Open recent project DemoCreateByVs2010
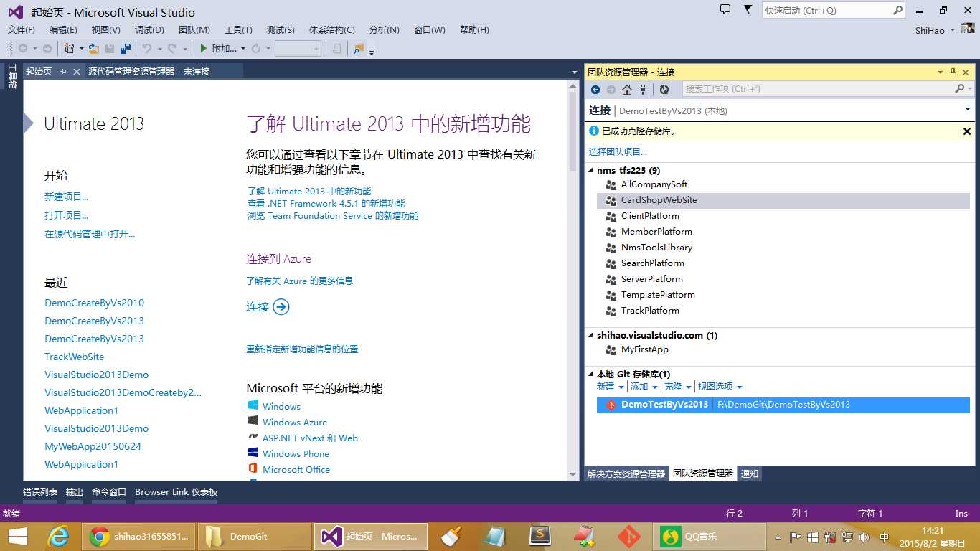This screenshot has width=980, height=551. click(95, 303)
